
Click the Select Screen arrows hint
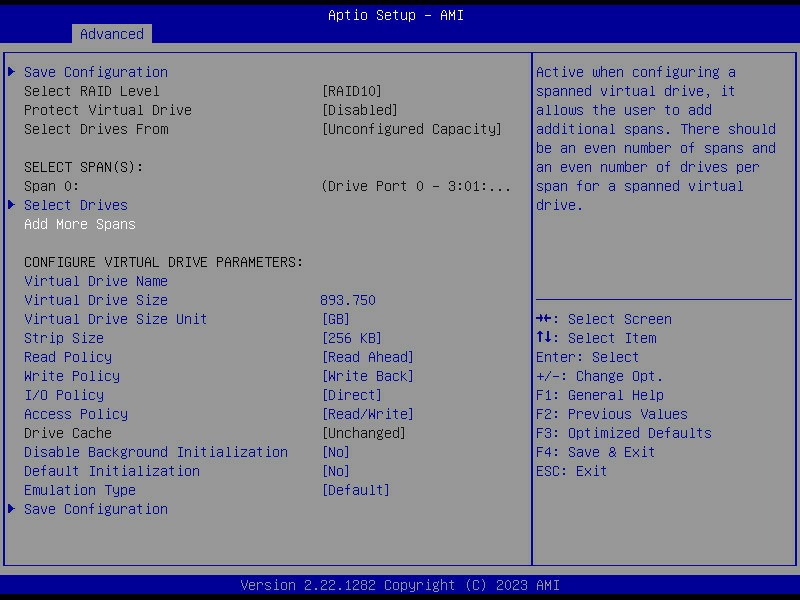[x=604, y=319]
